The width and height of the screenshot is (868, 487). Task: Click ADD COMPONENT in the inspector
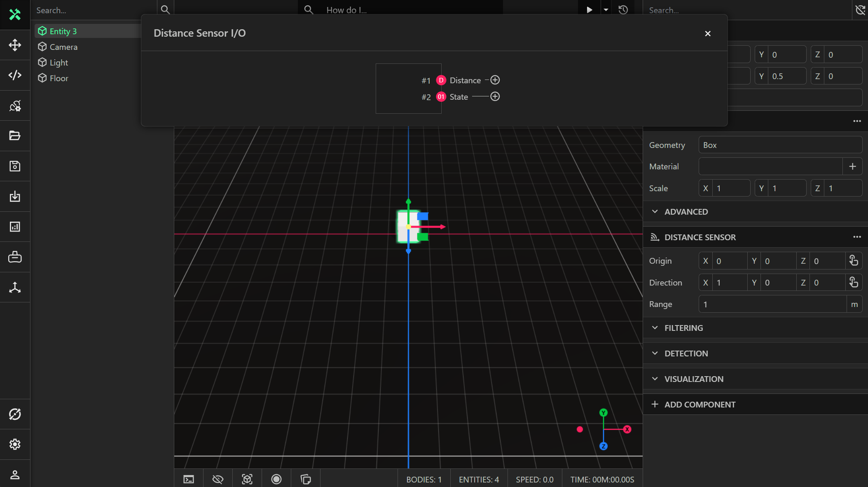pyautogui.click(x=700, y=404)
